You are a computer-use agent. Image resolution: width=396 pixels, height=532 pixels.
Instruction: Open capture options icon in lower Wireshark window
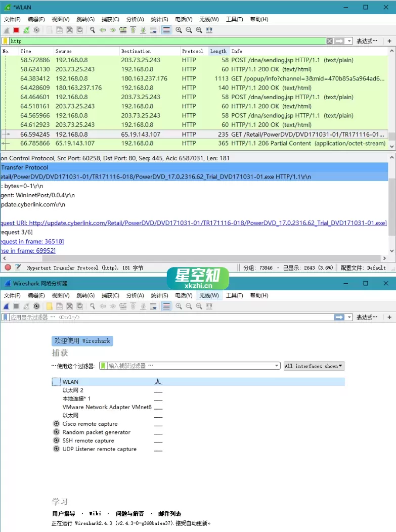pos(36,306)
